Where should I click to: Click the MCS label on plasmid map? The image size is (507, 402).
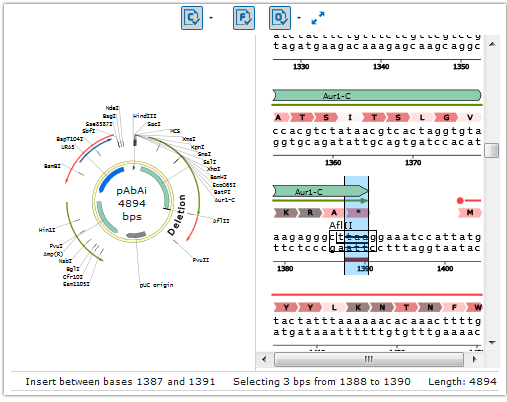pos(175,131)
